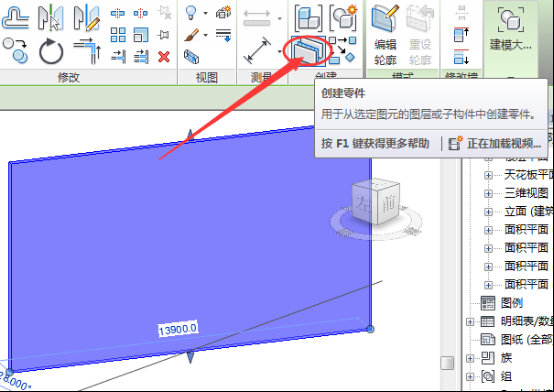This screenshot has width=554, height=392.
Task: Select the Linework tool
Action: (223, 35)
